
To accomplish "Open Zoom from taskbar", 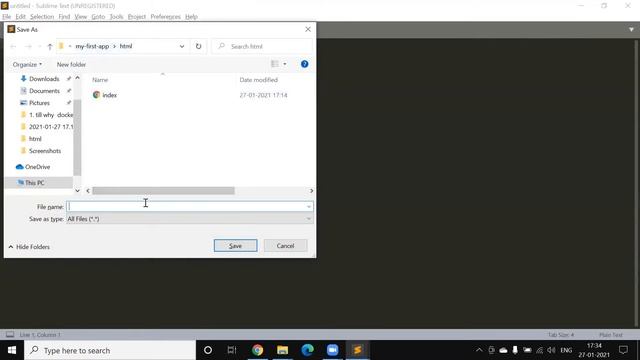I will pyautogui.click(x=332, y=350).
